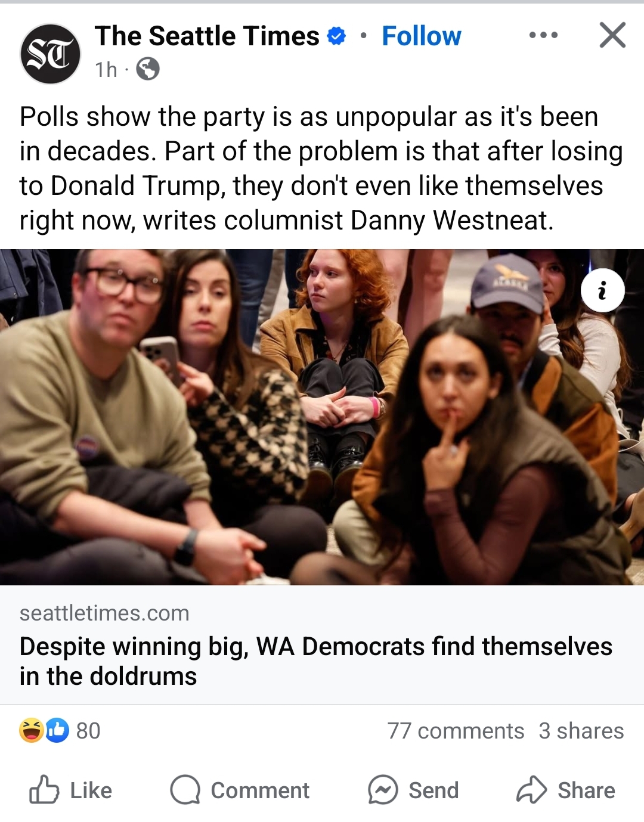Open headline about WA Democrats in the doldrums

315,661
